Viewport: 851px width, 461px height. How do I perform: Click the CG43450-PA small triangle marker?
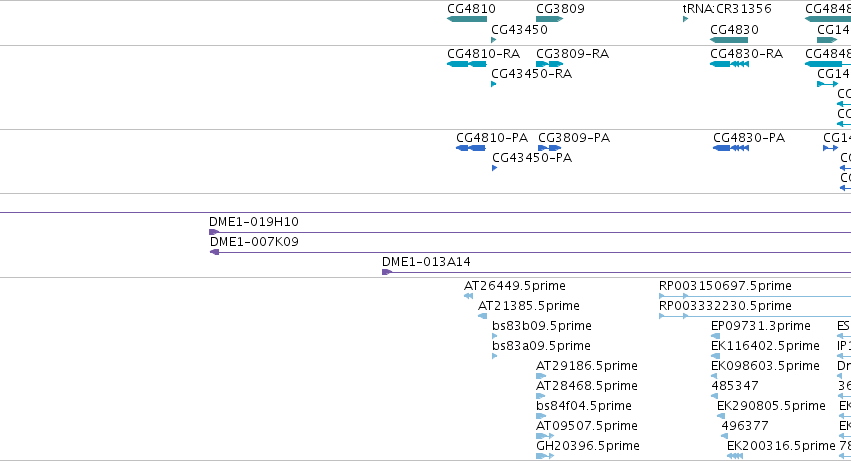pos(494,168)
